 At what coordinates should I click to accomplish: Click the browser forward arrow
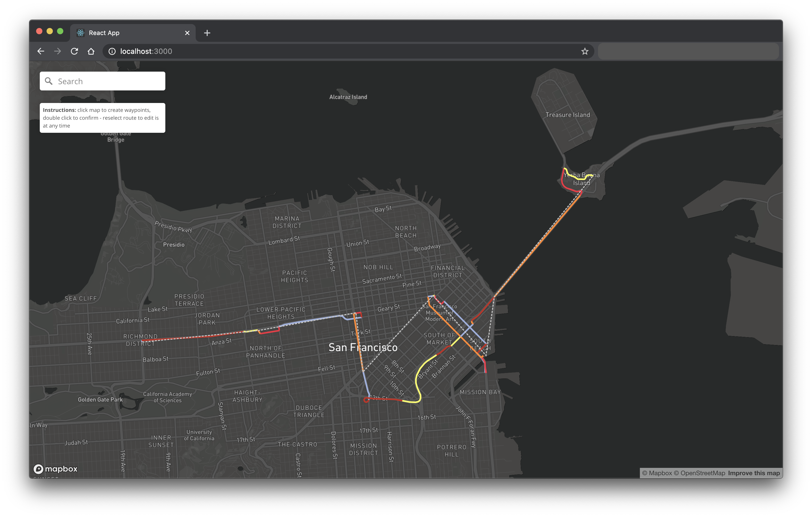click(58, 51)
